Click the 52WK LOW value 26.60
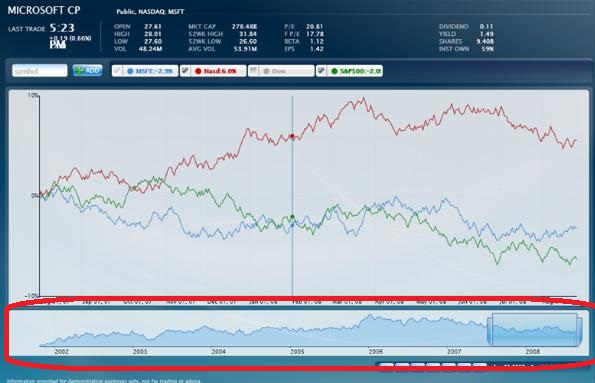Viewport: 595px width, 383px height. 248,41
